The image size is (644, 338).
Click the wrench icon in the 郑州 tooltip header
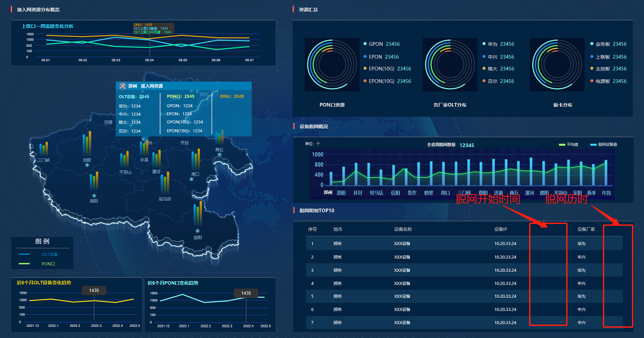[x=123, y=86]
